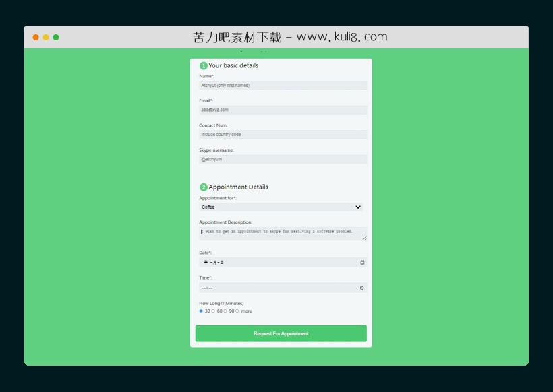Click the textarea resize handle in Appointment Description
The height and width of the screenshot is (392, 553).
(x=364, y=238)
